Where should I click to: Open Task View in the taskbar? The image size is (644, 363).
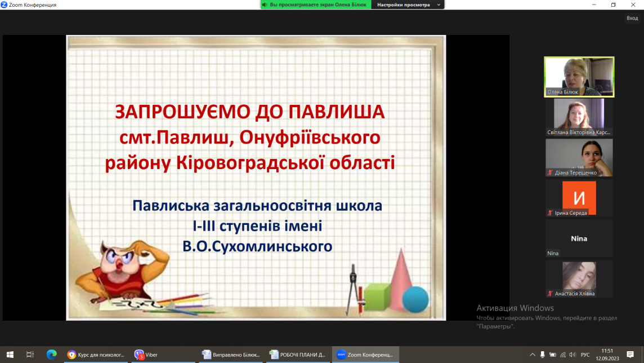30,355
